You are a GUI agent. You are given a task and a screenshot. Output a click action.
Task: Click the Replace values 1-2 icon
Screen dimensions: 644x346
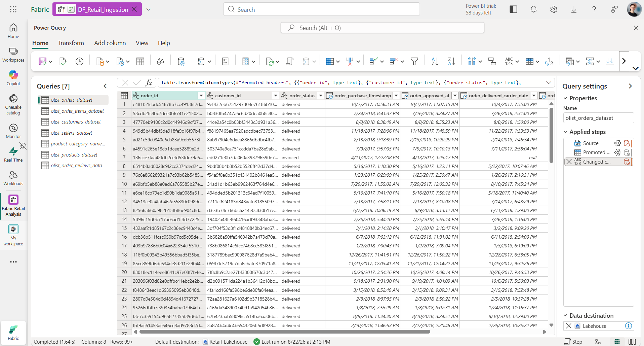549,61
